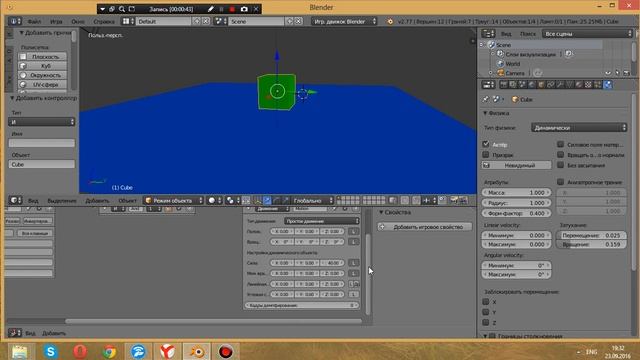Open the Тип движения Простое движение dropdown
640x360 pixels.
tap(322, 221)
